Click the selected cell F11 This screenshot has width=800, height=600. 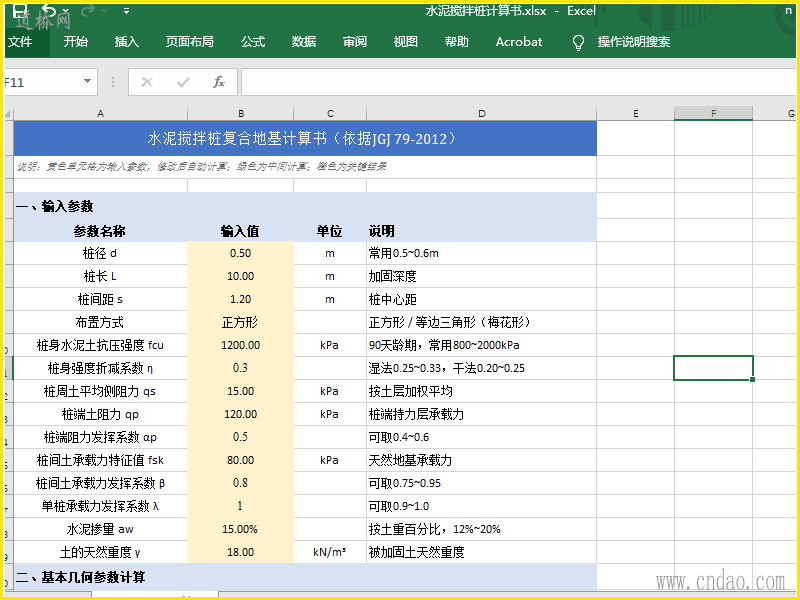713,368
